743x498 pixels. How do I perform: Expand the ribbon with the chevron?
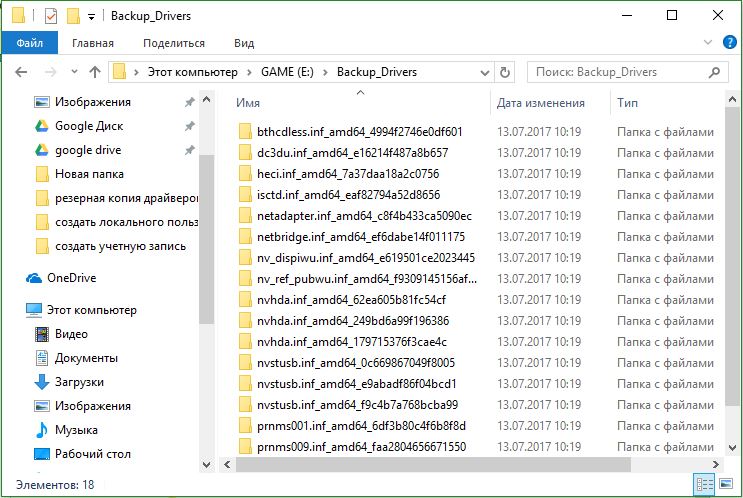coord(708,42)
